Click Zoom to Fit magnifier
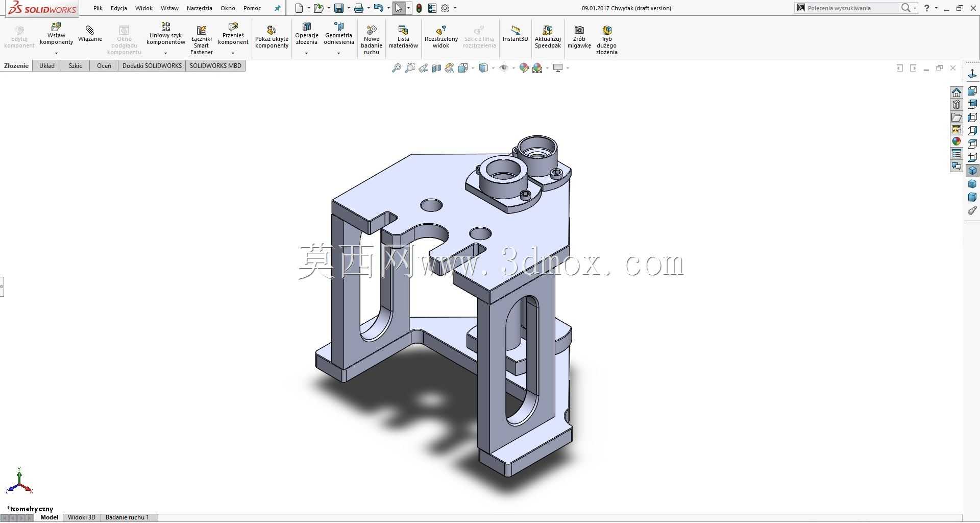 [x=396, y=68]
